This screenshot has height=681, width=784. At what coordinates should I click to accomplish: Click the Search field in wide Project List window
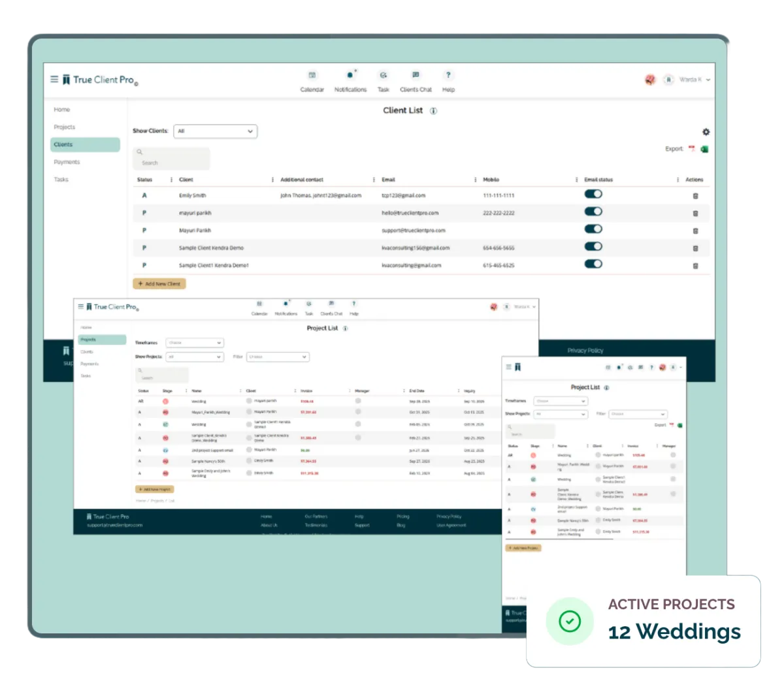(162, 375)
